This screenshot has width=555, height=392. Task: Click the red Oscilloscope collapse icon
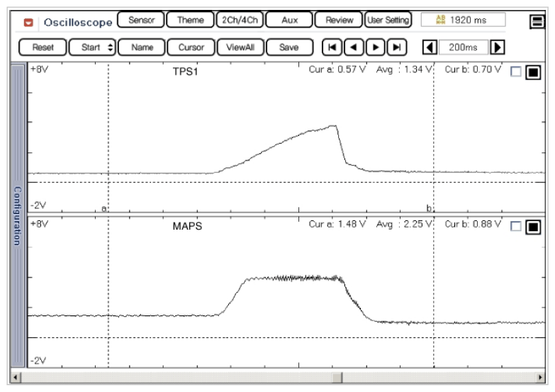pos(30,23)
